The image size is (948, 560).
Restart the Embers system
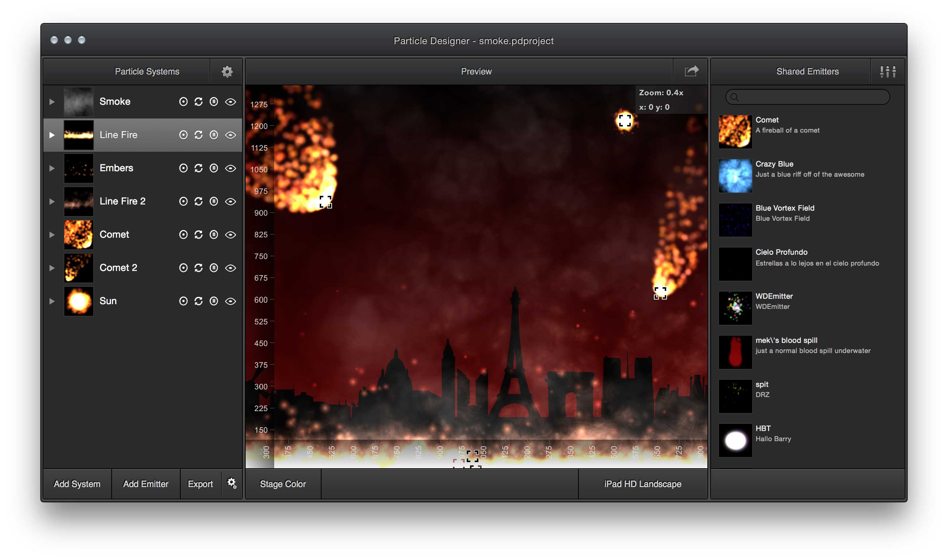click(198, 168)
